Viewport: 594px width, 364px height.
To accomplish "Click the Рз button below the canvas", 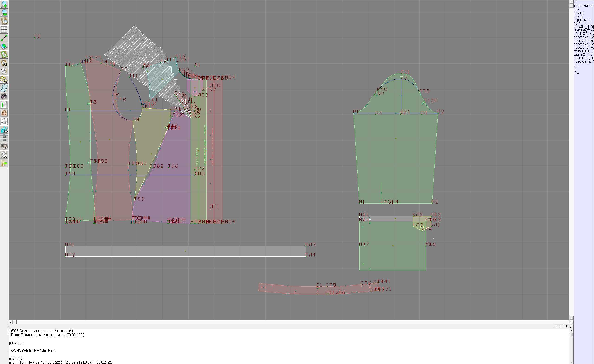I will click(x=558, y=326).
